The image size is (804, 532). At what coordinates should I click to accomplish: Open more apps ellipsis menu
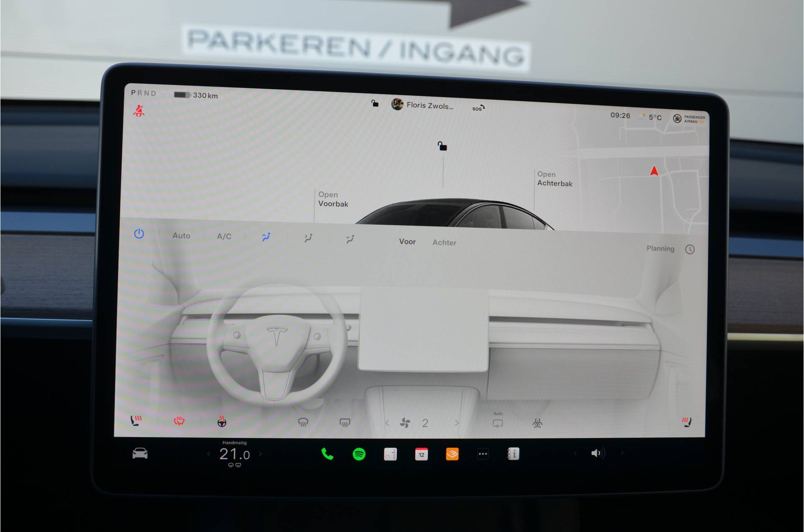(483, 454)
